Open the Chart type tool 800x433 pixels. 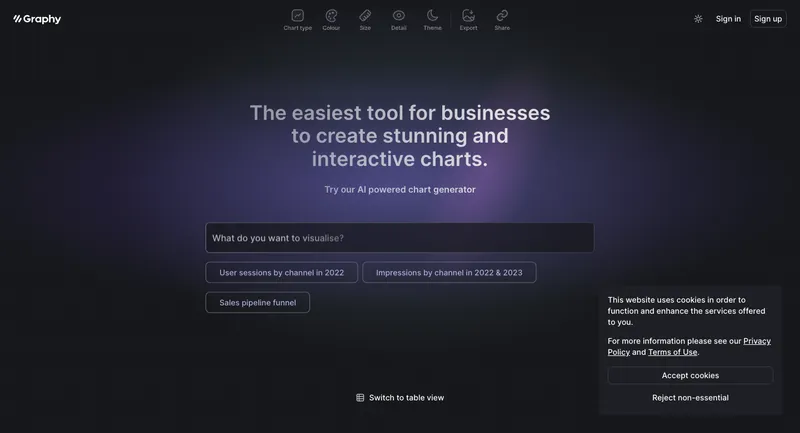[x=297, y=16]
